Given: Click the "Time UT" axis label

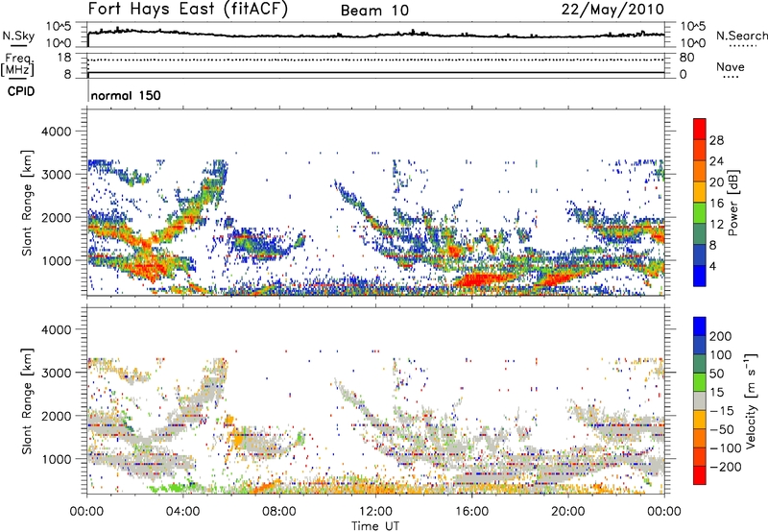Looking at the screenshot, I should click(375, 526).
